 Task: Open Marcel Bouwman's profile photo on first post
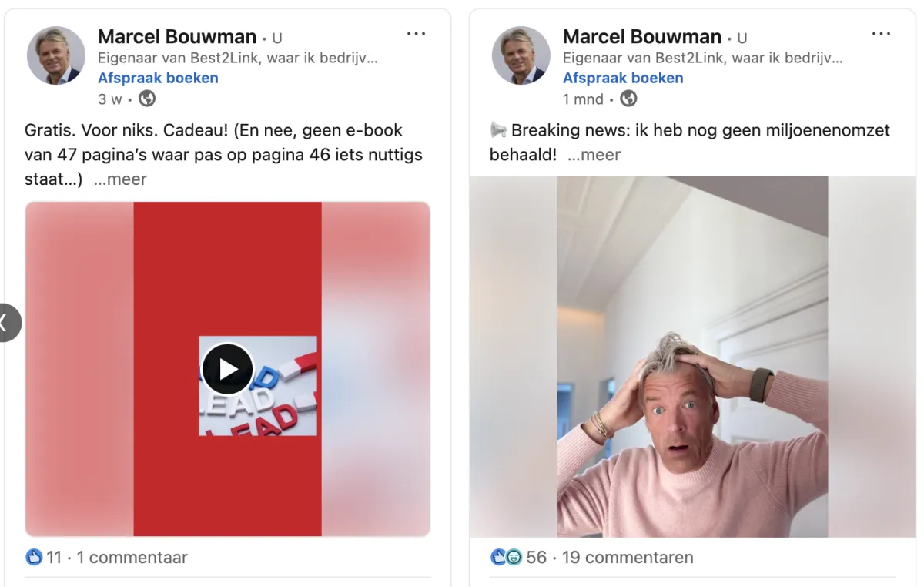point(56,55)
